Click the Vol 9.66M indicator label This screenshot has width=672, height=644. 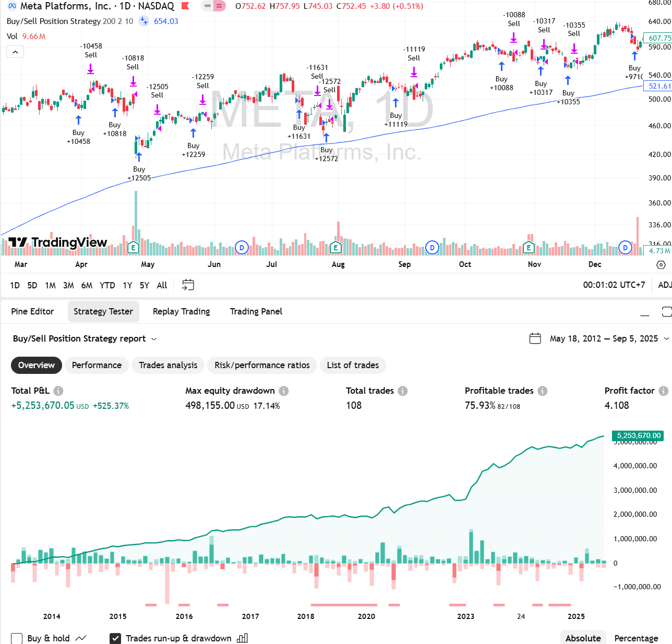click(26, 37)
